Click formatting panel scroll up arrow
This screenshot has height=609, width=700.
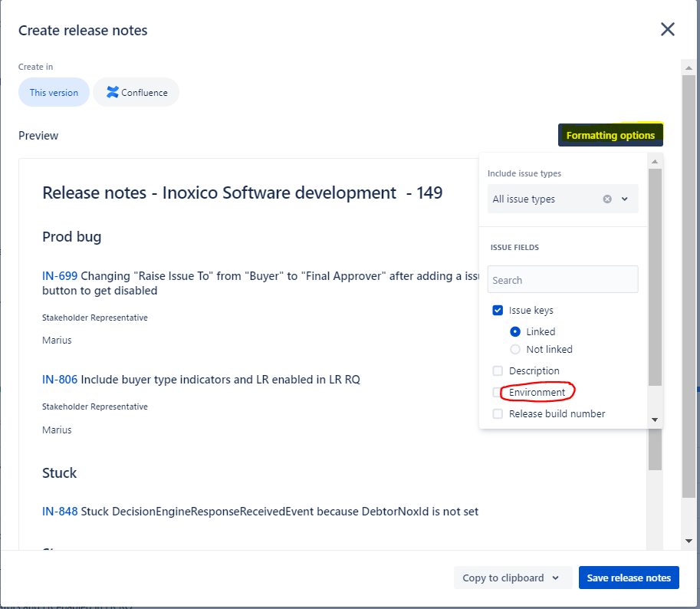click(x=655, y=162)
